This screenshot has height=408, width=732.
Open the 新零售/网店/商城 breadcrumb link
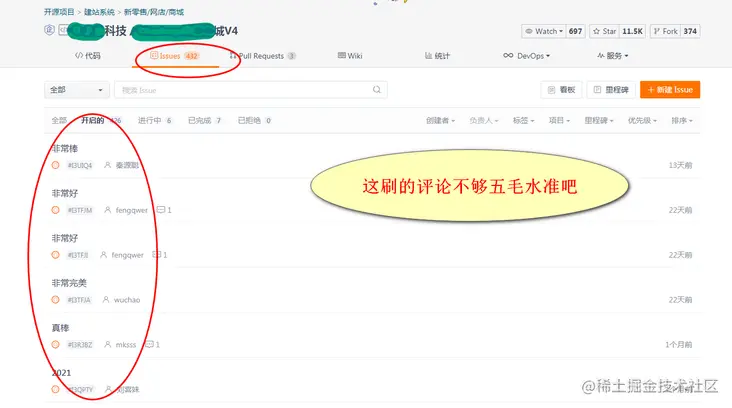154,12
